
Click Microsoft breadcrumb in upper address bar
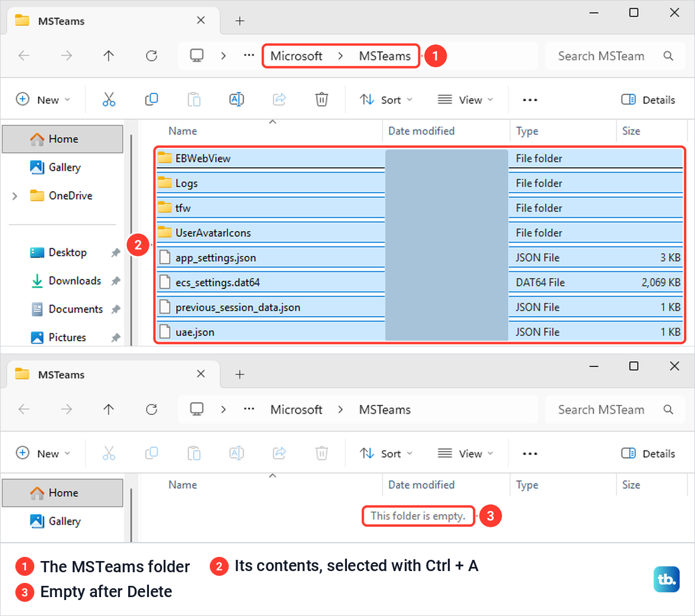296,56
